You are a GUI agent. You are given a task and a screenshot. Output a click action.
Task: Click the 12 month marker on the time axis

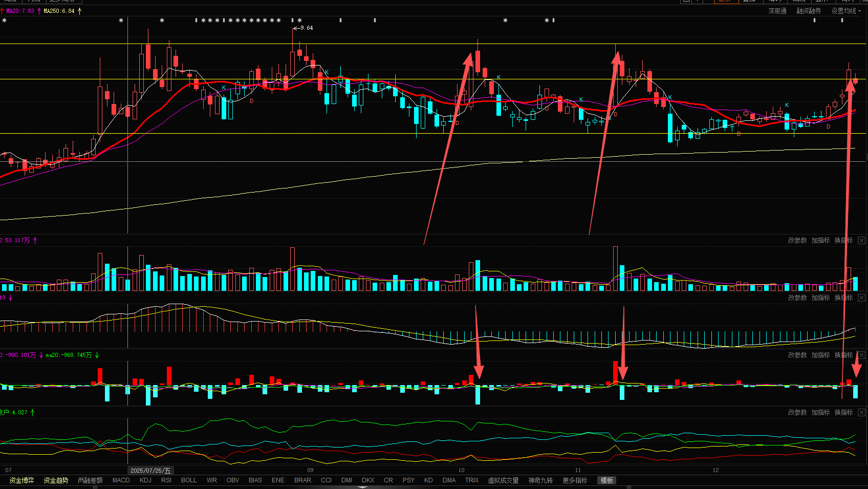[x=715, y=470]
